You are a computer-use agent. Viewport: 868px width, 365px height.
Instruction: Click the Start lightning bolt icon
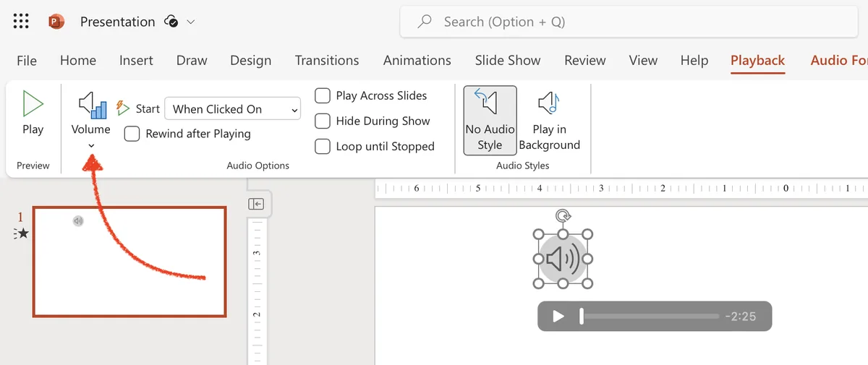coord(123,108)
